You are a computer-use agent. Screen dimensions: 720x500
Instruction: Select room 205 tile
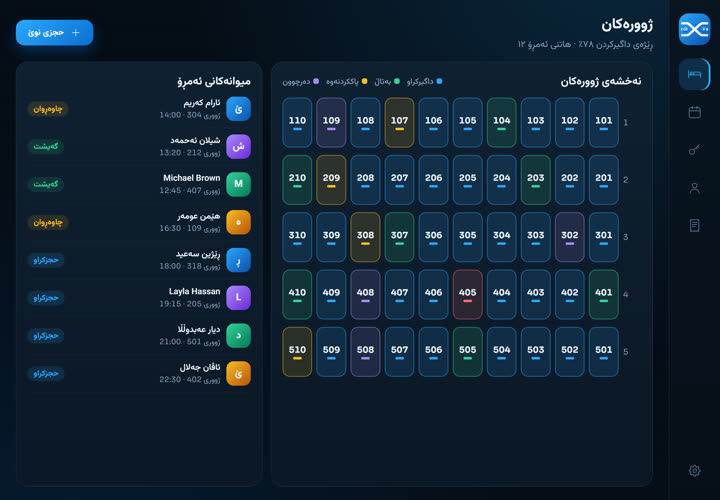[x=467, y=180]
